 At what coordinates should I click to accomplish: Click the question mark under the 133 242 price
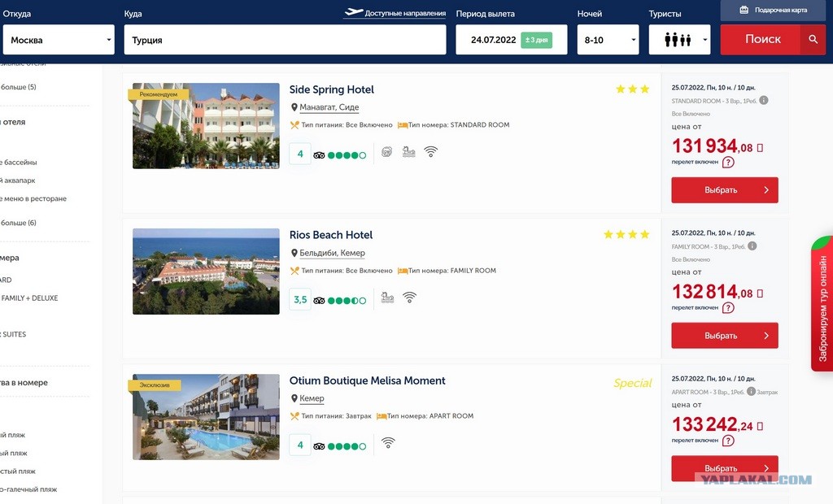(728, 441)
